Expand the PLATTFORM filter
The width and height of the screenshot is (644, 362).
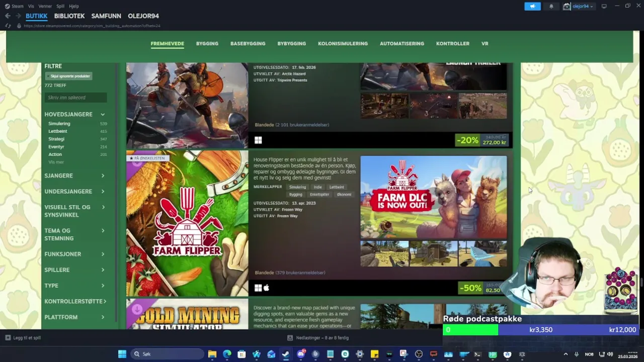pos(74,317)
